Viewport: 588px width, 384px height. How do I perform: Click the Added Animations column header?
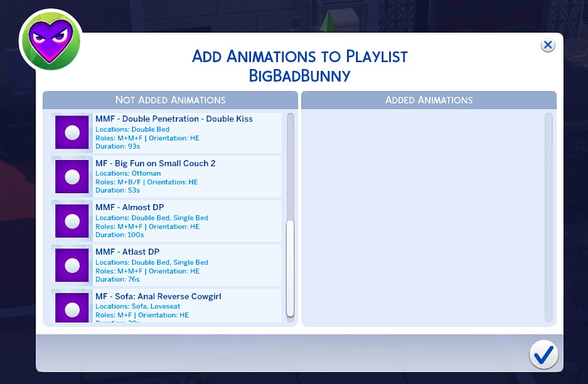click(429, 100)
